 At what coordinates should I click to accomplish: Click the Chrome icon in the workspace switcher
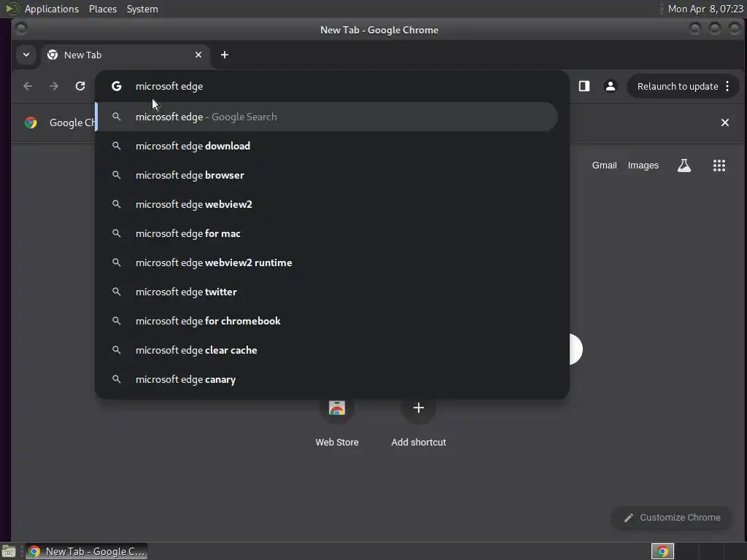(x=662, y=551)
